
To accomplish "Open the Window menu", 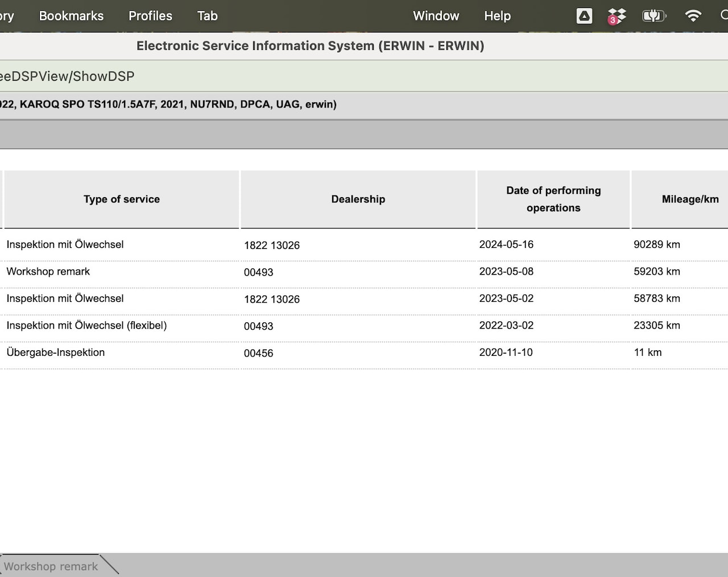I will (x=436, y=16).
